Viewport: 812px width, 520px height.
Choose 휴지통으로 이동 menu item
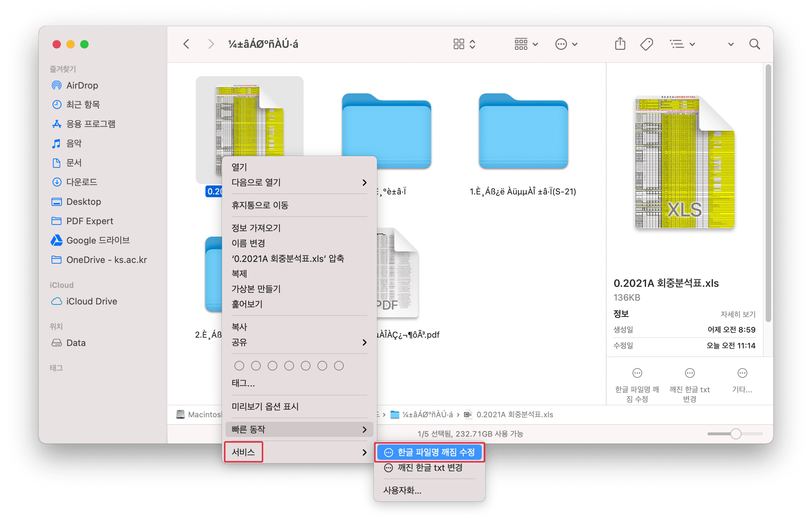[x=299, y=205]
